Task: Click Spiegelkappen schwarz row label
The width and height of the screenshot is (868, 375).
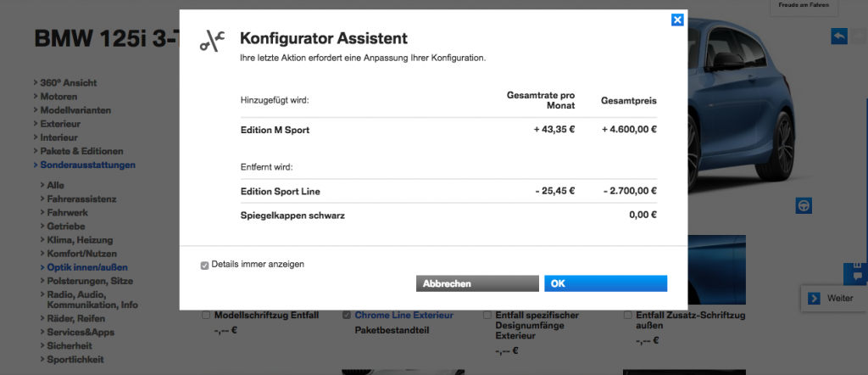Action: coord(292,215)
